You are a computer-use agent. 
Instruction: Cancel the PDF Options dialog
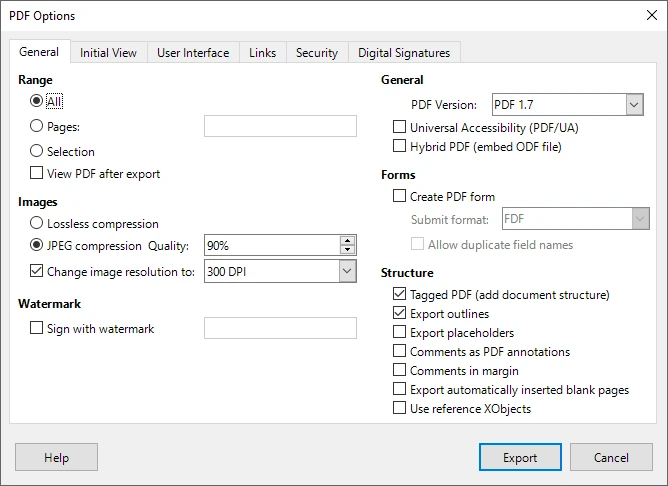(x=611, y=457)
